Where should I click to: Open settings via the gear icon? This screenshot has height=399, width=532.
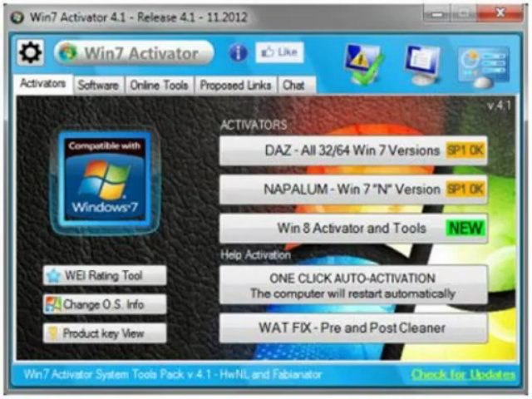[31, 52]
